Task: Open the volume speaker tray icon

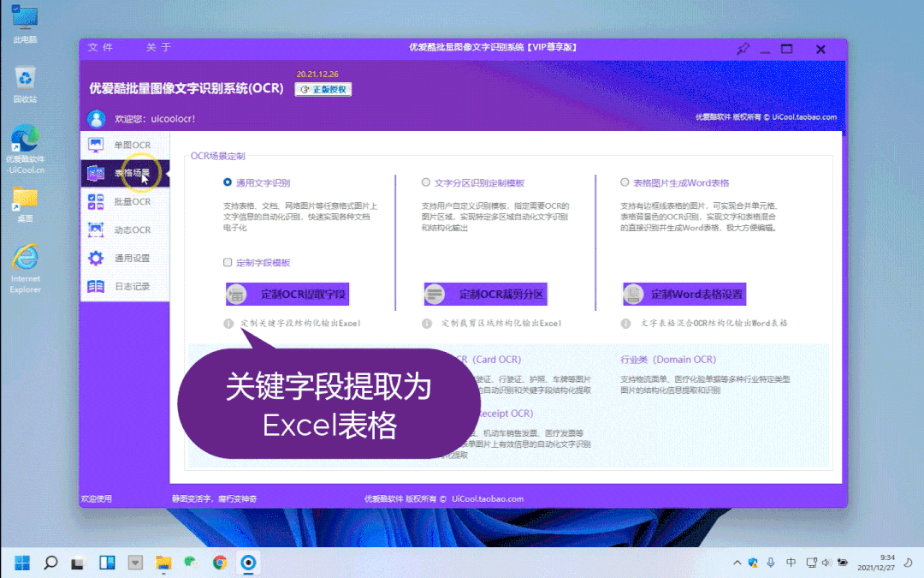Action: pyautogui.click(x=826, y=563)
